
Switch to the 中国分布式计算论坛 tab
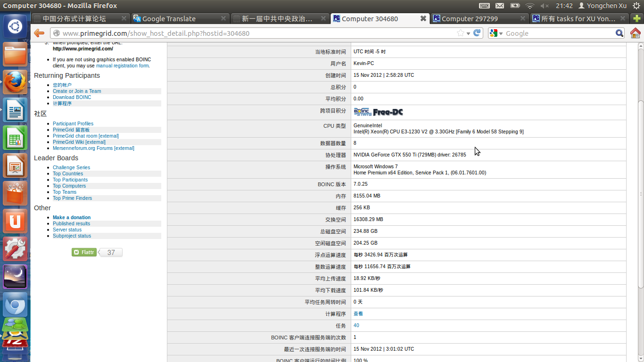pos(81,18)
